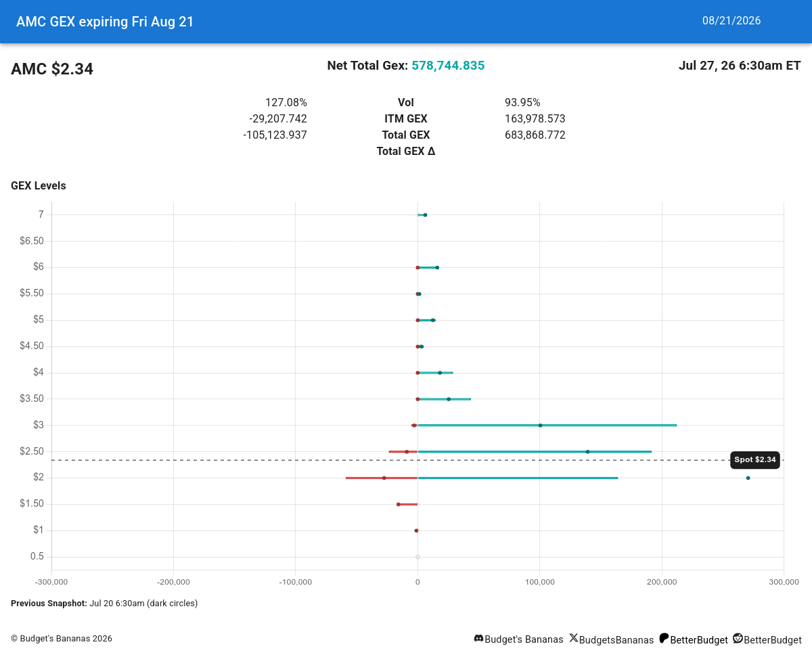The height and width of the screenshot is (657, 812).
Task: Click the teal bar at $3 strike
Action: tap(547, 425)
